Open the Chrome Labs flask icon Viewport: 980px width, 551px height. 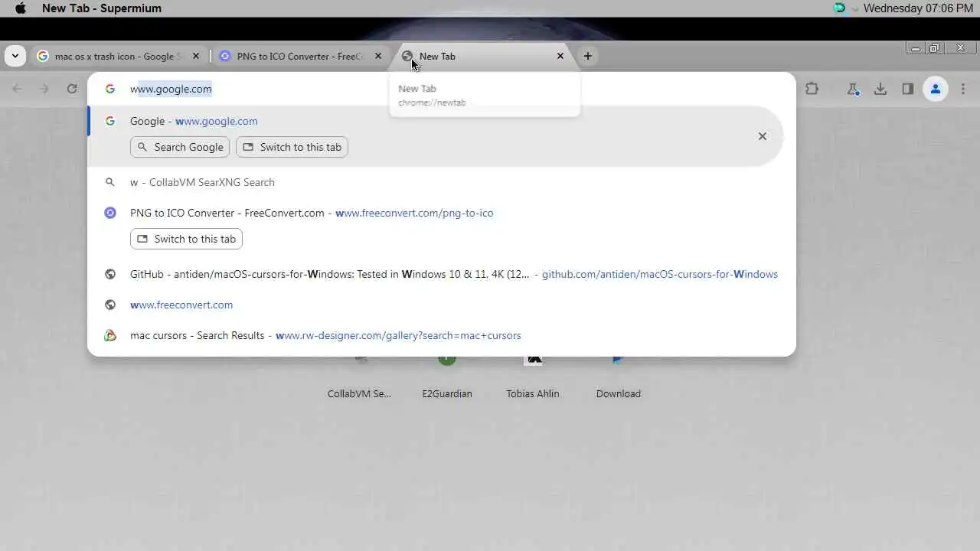(x=853, y=89)
